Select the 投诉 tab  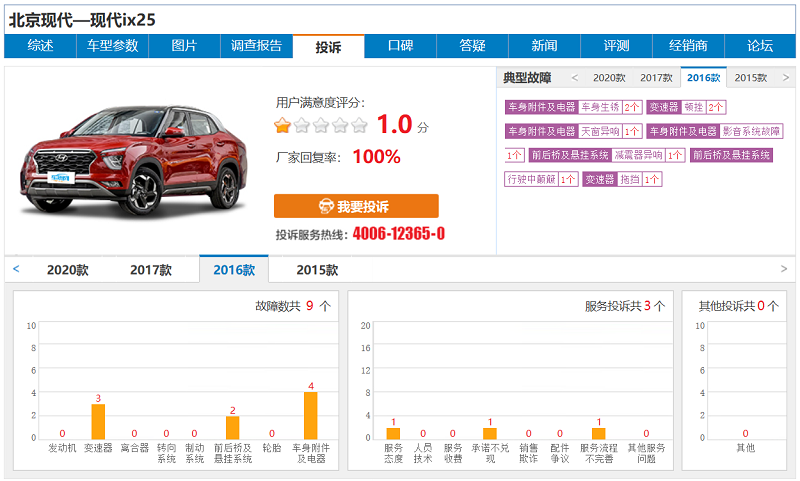[x=329, y=47]
